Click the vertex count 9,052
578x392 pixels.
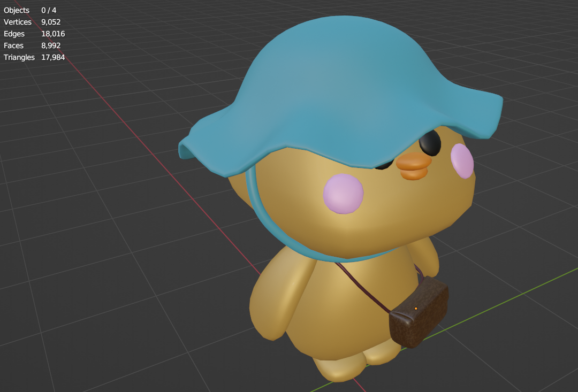(51, 22)
